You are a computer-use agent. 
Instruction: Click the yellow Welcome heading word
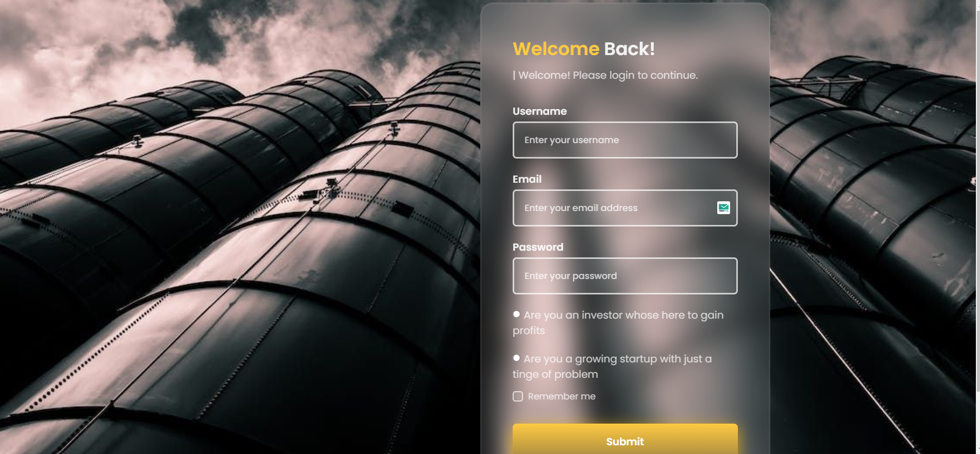pyautogui.click(x=556, y=49)
